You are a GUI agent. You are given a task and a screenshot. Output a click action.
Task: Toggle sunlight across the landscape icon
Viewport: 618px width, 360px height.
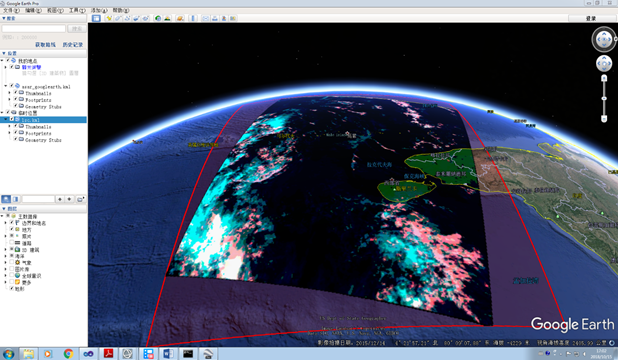coord(168,18)
